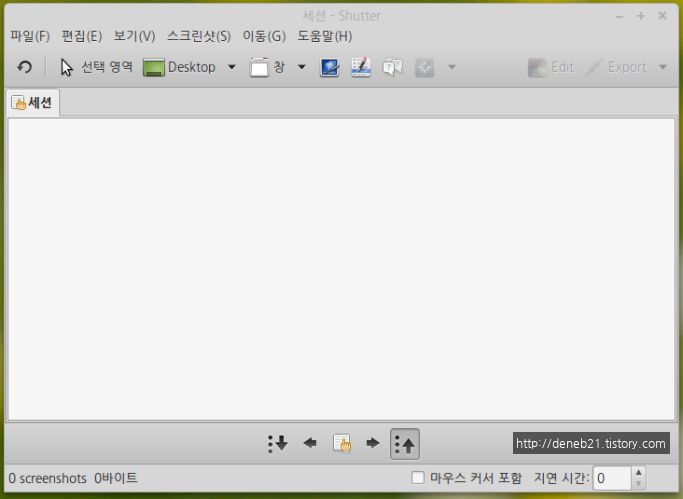Maximize the Shutter window
Viewport: 683px width, 499px height.
pyautogui.click(x=641, y=16)
